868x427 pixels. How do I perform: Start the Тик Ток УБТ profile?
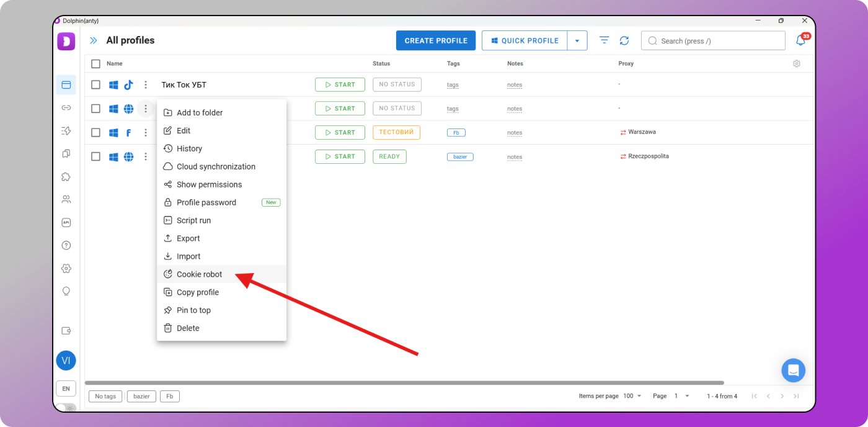pos(340,85)
